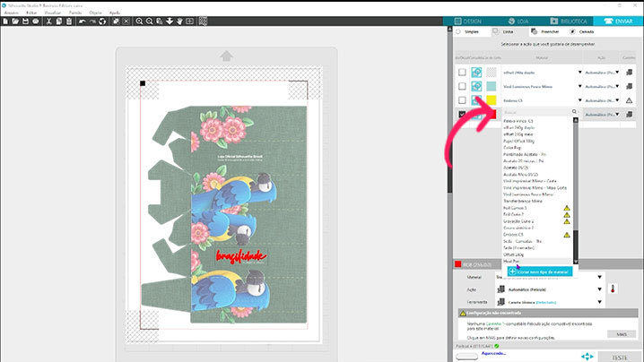The width and height of the screenshot is (644, 362).
Task: Switch to the Camada mode tab
Action: pos(581,31)
